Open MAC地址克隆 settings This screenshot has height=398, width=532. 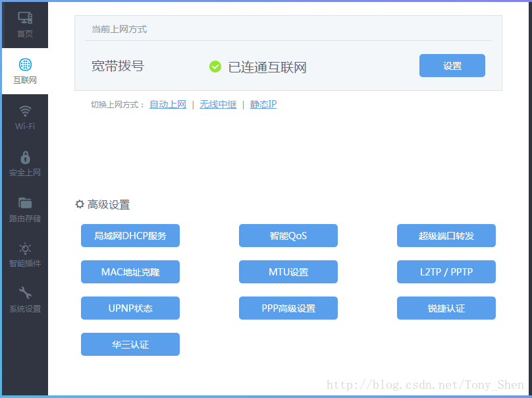pos(130,271)
